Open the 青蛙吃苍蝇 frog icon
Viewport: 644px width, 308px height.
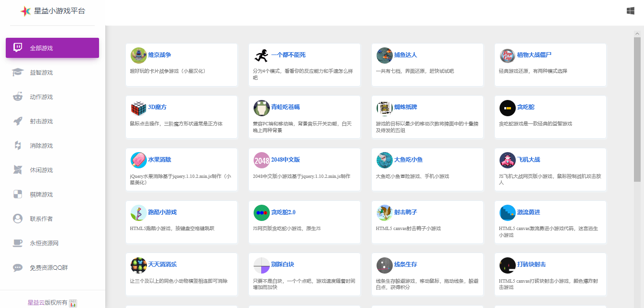[262, 108]
